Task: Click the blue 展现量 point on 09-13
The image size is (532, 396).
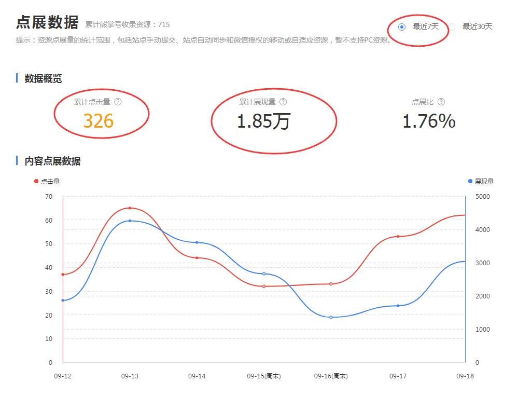Action: point(130,221)
